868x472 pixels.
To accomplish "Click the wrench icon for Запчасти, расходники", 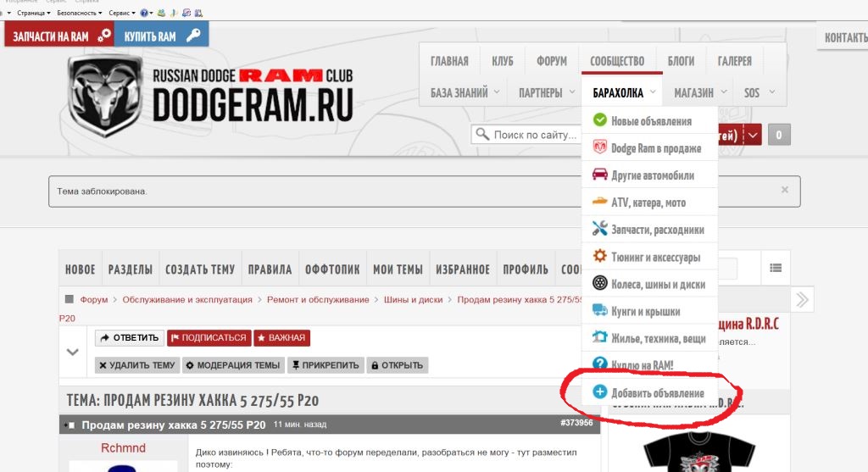I will point(599,228).
